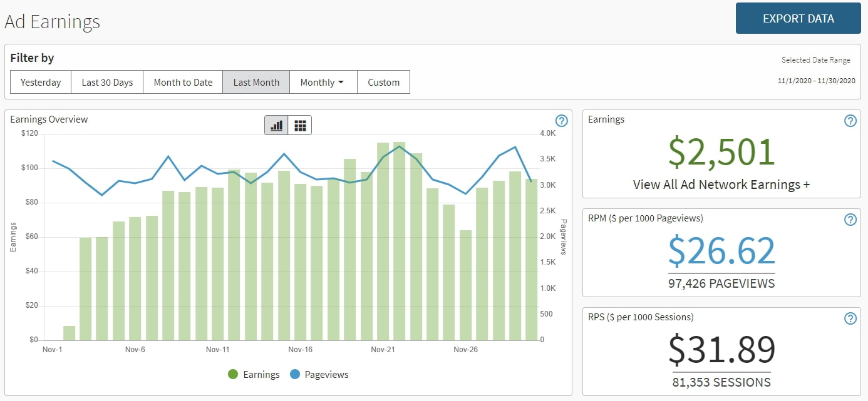Screen dimensions: 868x401
Task: Toggle Earnings series in chart legend
Action: click(x=254, y=374)
